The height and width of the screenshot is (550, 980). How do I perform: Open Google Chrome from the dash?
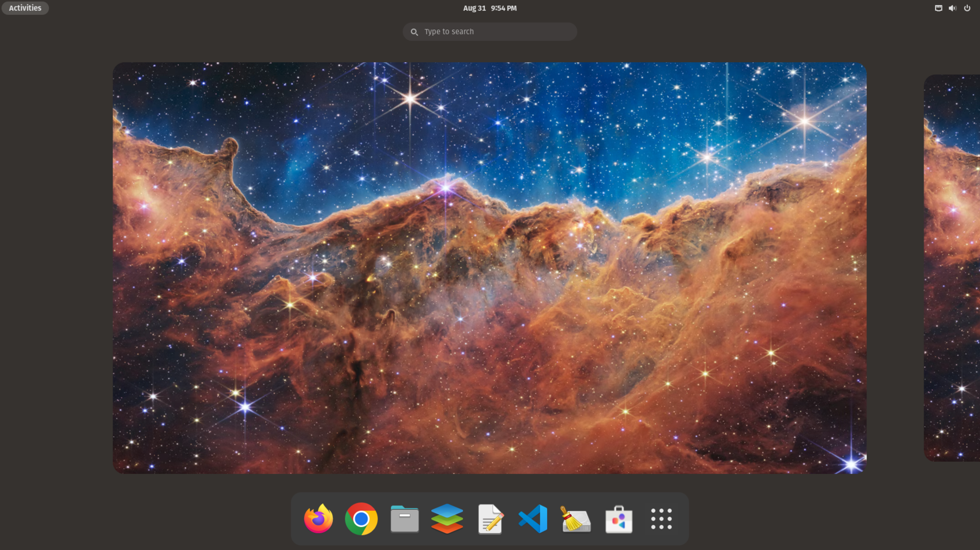point(361,519)
